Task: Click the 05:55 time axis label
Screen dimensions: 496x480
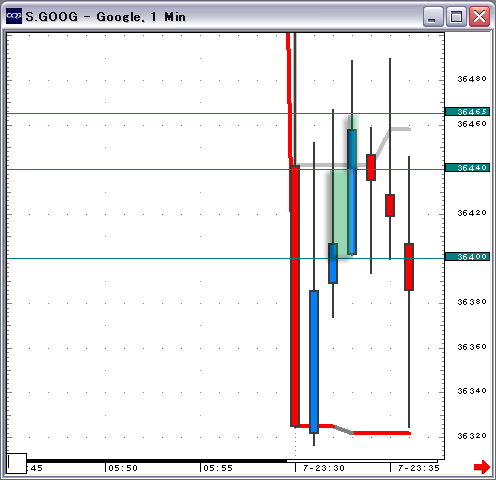Action: point(218,468)
